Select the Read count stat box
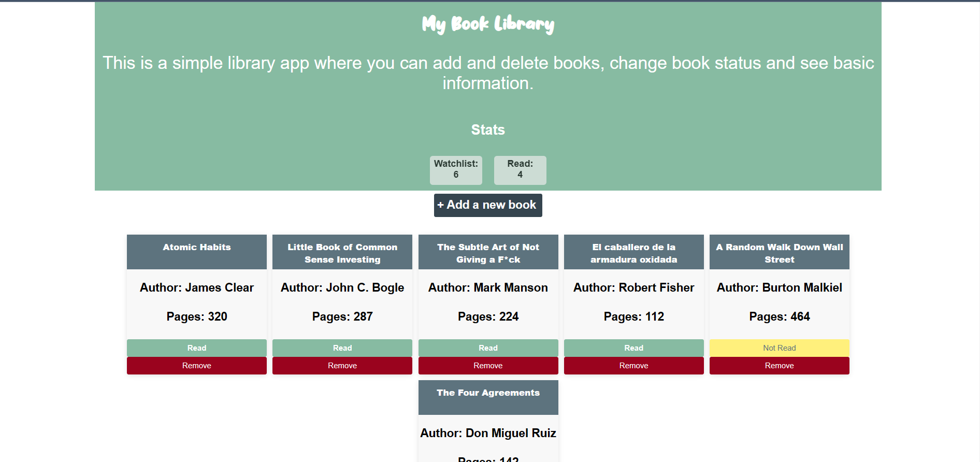 pos(520,170)
